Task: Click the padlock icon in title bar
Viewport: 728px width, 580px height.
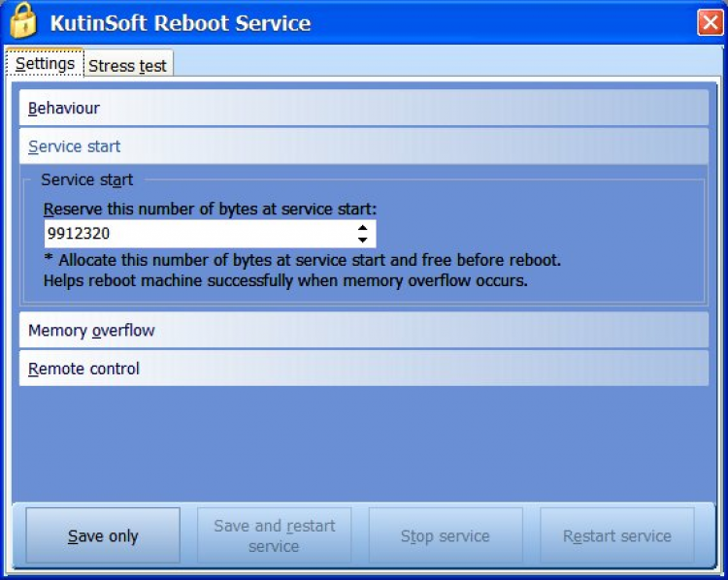Action: click(22, 21)
